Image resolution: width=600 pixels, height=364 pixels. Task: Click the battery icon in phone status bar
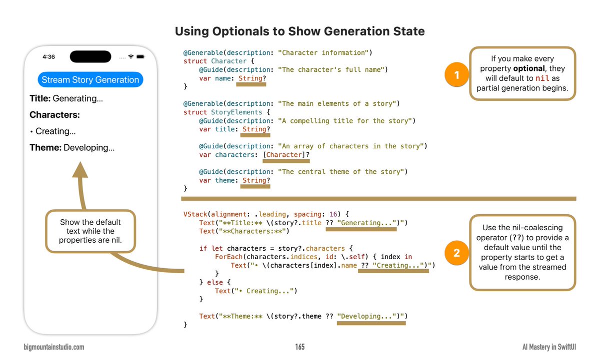point(141,57)
